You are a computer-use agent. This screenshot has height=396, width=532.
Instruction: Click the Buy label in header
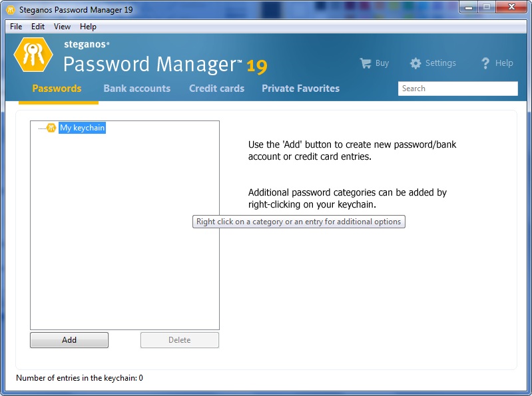(x=382, y=63)
